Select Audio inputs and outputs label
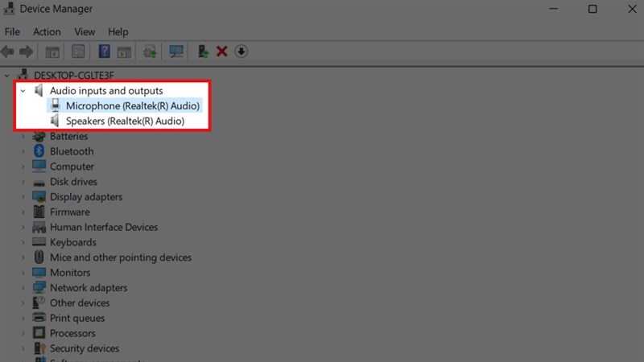This screenshot has width=644, height=362. [106, 91]
